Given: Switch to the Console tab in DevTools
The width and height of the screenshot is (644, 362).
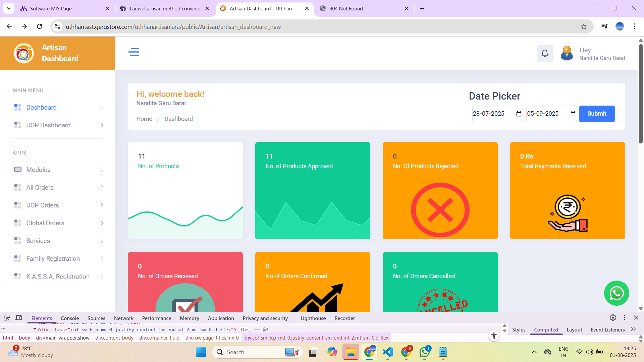Looking at the screenshot, I should click(x=70, y=318).
